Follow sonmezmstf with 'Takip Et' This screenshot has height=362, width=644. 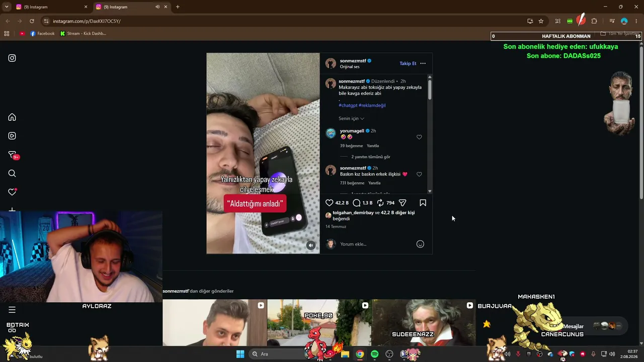(x=408, y=63)
